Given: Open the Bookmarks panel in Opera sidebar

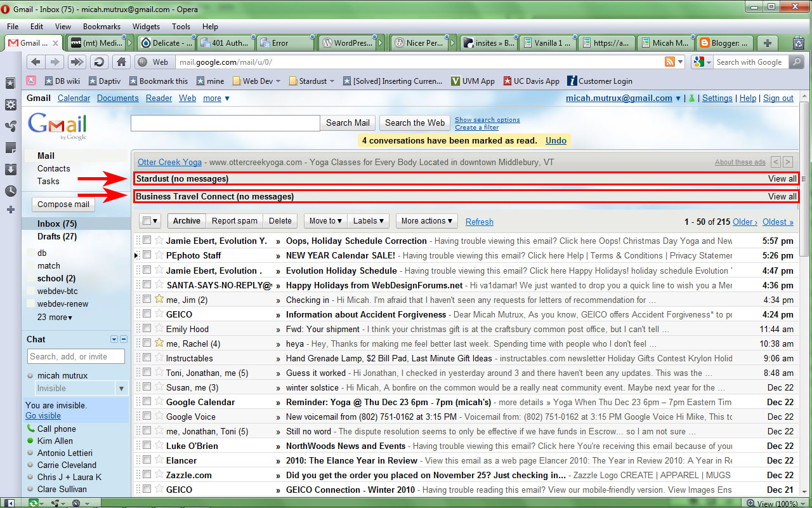Looking at the screenshot, I should tap(10, 83).
